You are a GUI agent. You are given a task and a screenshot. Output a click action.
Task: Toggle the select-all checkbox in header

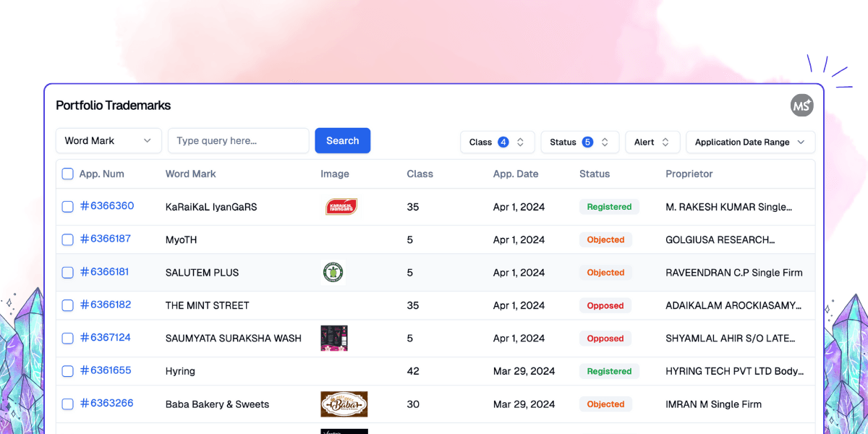67,174
